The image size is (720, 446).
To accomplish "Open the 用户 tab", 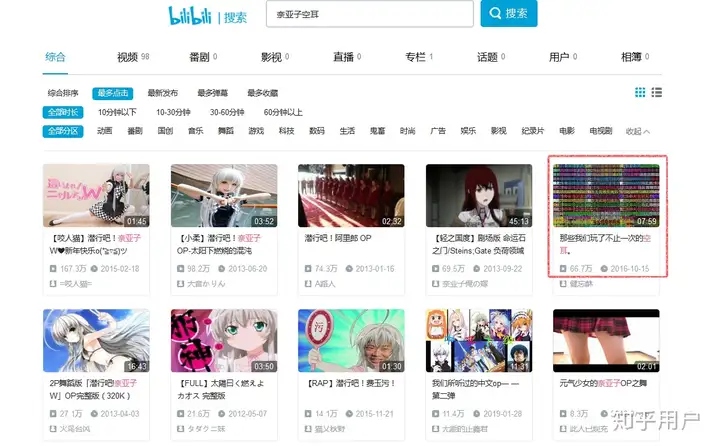I will (562, 57).
